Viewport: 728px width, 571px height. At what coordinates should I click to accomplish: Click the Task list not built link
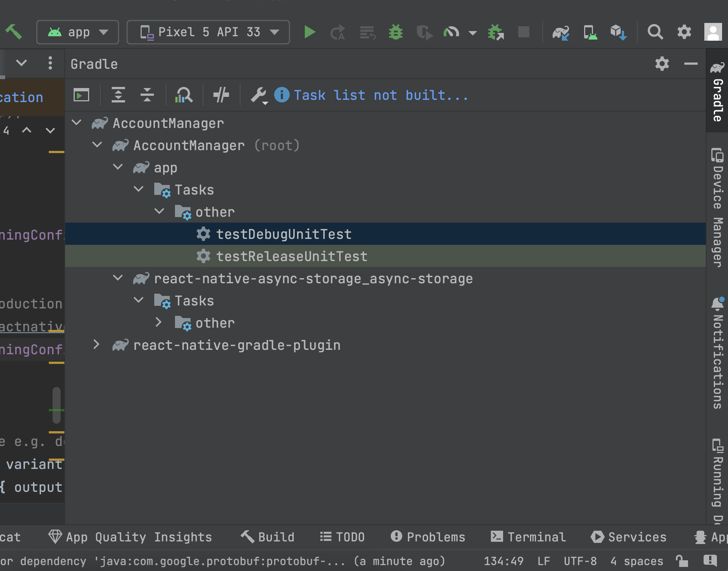click(x=381, y=95)
